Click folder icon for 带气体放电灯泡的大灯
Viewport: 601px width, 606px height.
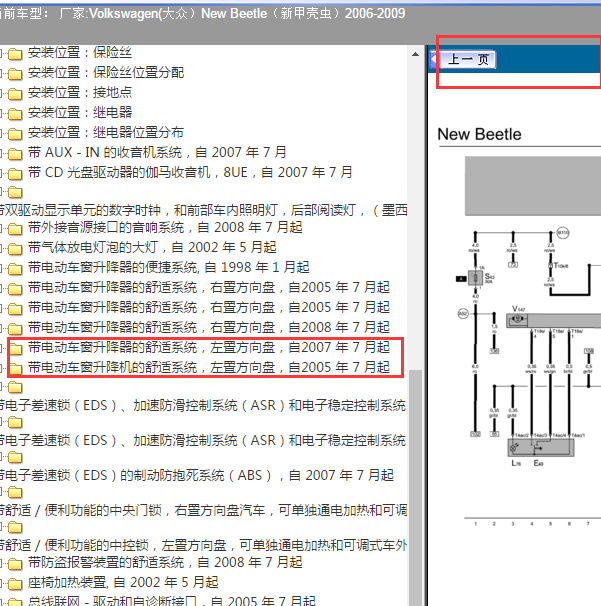pos(15,249)
